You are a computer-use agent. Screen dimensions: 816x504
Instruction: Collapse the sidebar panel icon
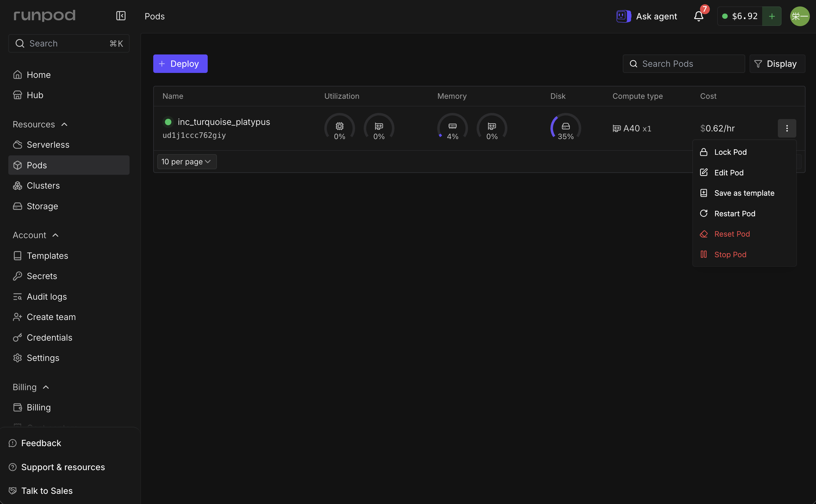point(121,16)
